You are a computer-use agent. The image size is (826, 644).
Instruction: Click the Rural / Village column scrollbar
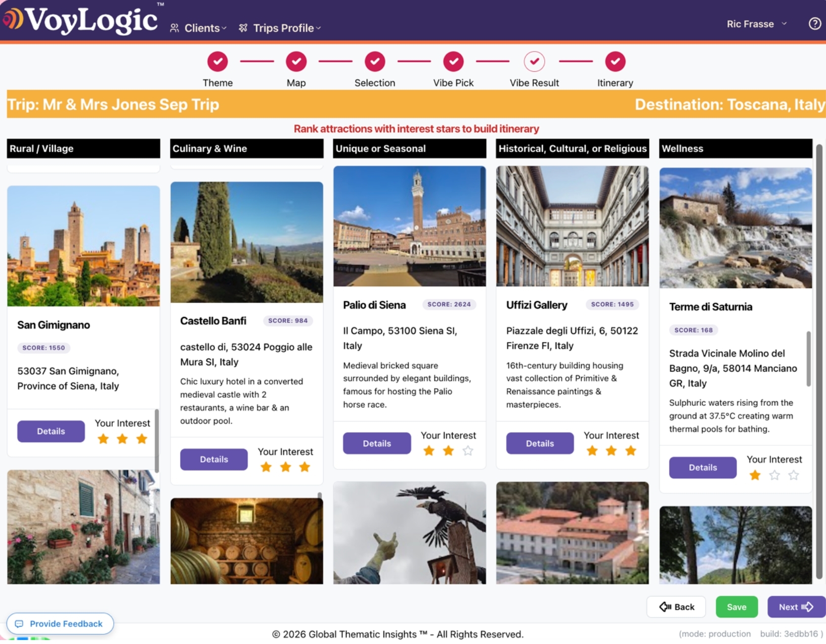tap(157, 441)
